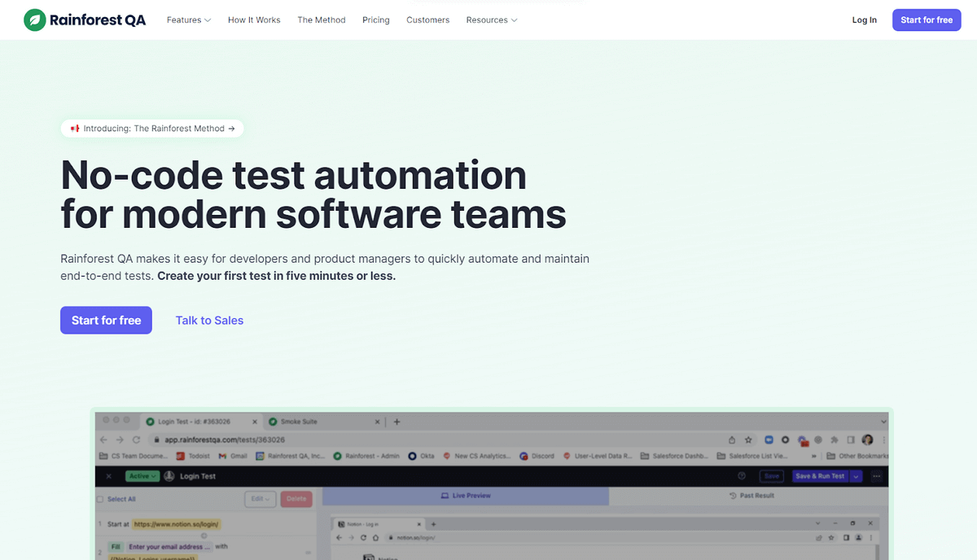The image size is (977, 560).
Task: Click the bookmark star in the demo address bar
Action: coord(747,440)
